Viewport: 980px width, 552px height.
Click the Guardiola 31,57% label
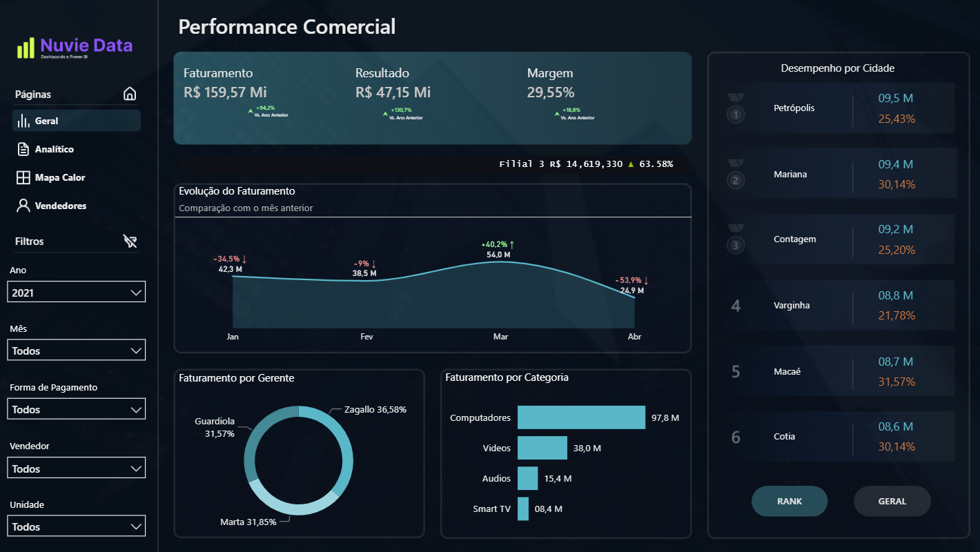(215, 427)
